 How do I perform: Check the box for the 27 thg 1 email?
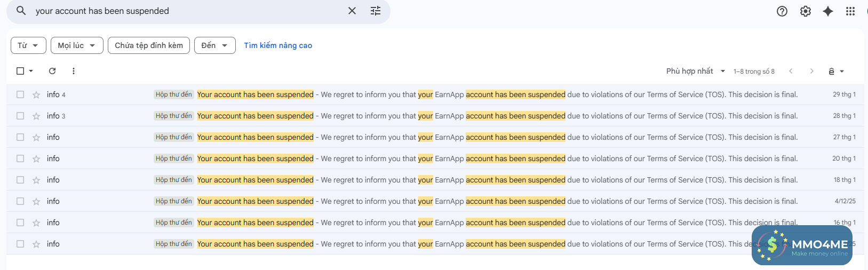(x=20, y=137)
